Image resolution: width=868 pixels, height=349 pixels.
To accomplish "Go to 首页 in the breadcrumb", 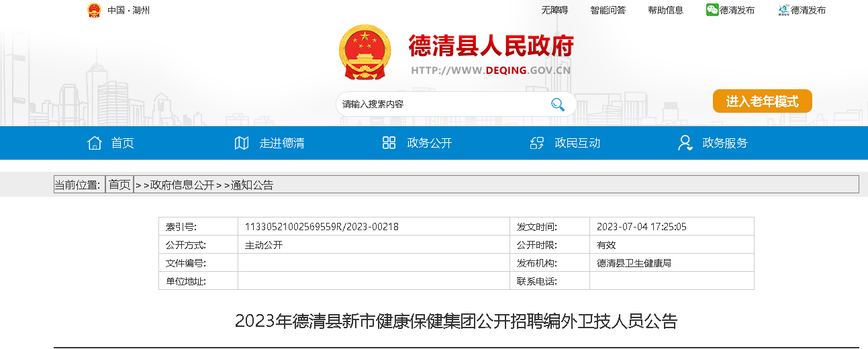I will 119,185.
